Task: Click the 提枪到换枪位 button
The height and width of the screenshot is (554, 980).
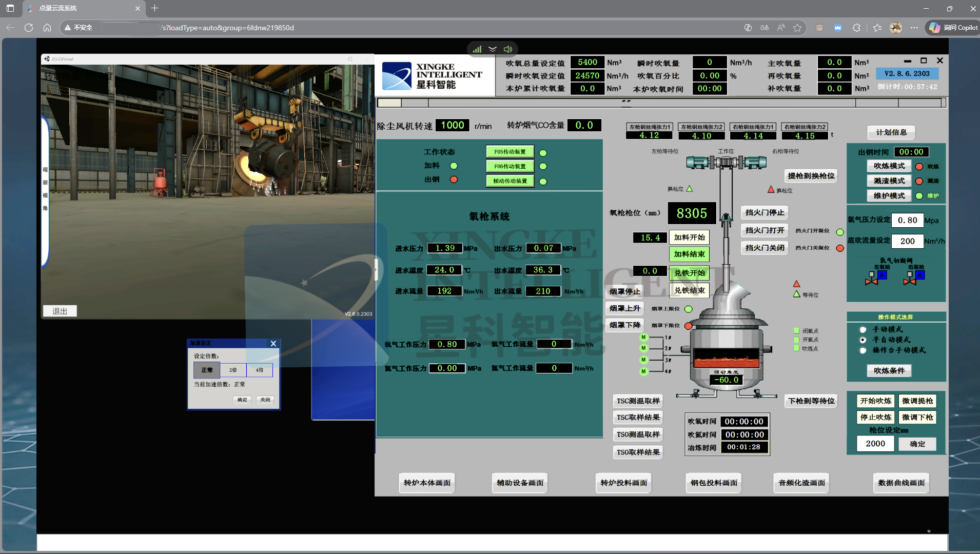Action: [x=811, y=176]
